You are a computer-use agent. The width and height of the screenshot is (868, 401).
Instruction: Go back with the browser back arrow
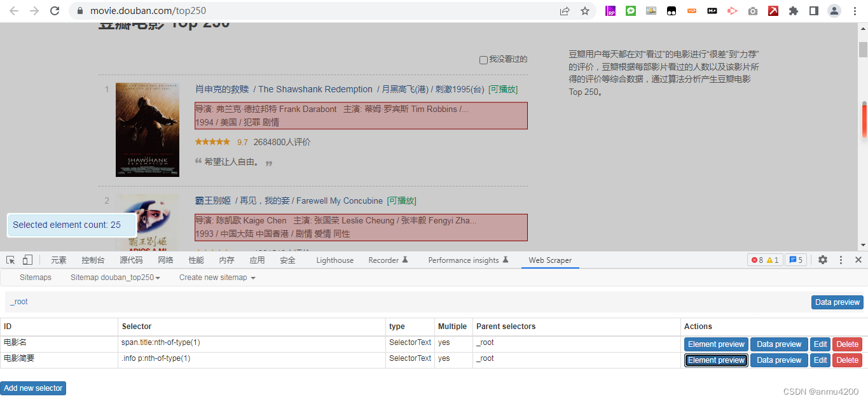pos(14,11)
